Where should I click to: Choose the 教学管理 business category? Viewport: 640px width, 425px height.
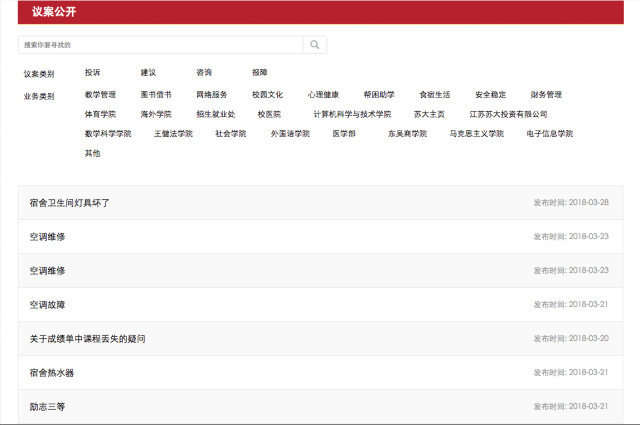(100, 95)
